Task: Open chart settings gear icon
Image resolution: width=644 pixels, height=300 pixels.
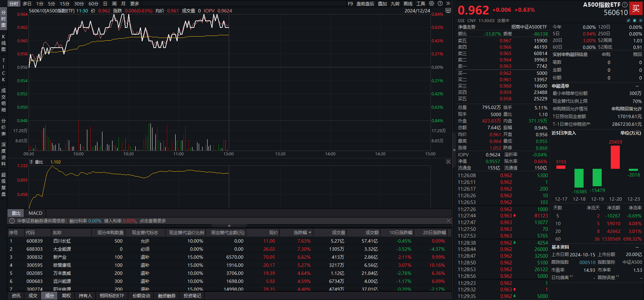Action: 431,4
